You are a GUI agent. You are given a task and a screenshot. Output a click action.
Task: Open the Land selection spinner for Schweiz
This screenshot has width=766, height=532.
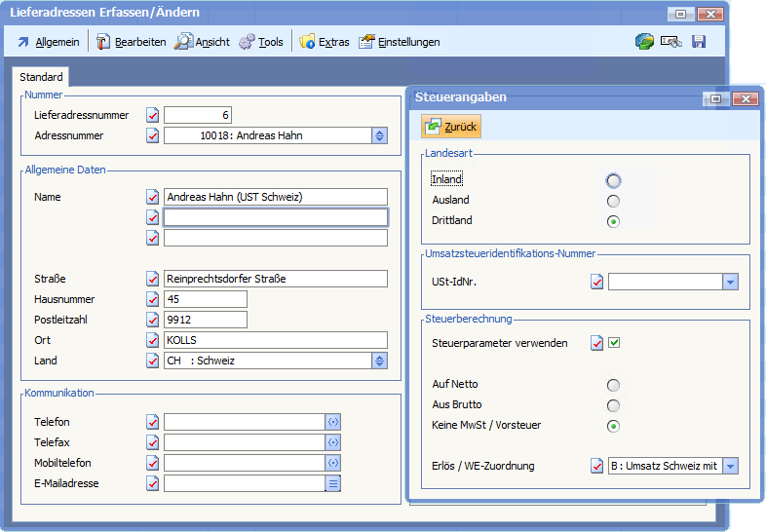point(379,361)
